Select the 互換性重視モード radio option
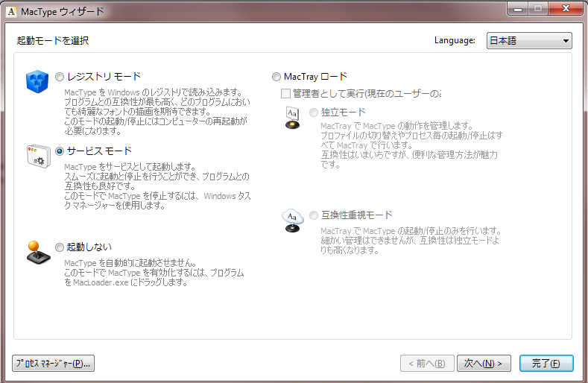The image size is (588, 383). coord(314,215)
